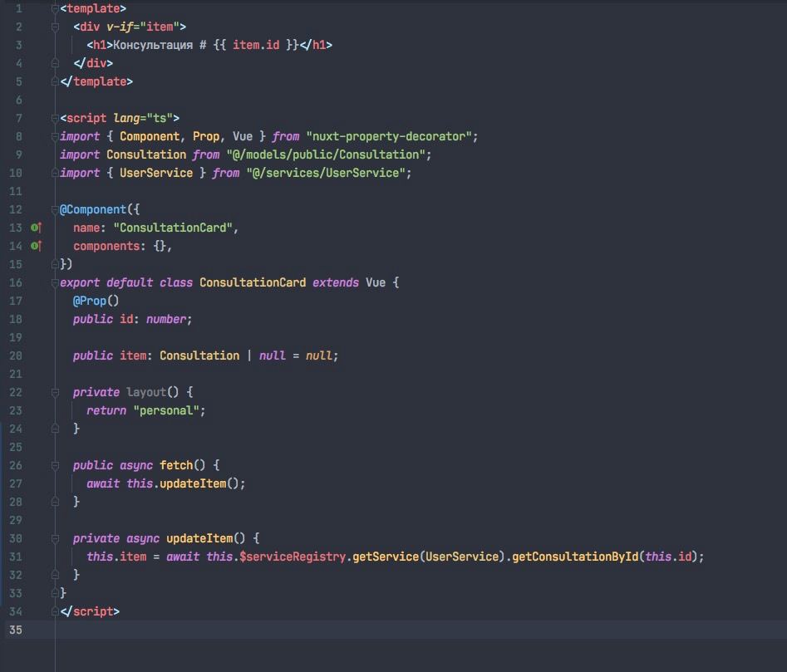Viewport: 787px width, 672px height.
Task: Click the "@/services/UserService" path string
Action: 326,173
